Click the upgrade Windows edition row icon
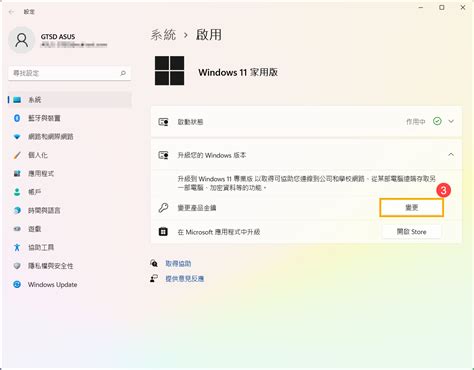The height and width of the screenshot is (370, 474). (163, 155)
